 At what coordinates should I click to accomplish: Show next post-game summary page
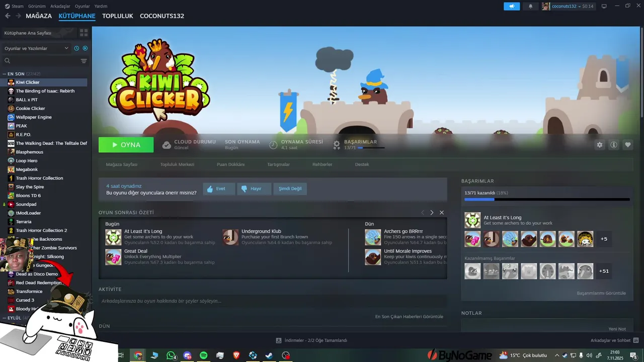pyautogui.click(x=432, y=213)
